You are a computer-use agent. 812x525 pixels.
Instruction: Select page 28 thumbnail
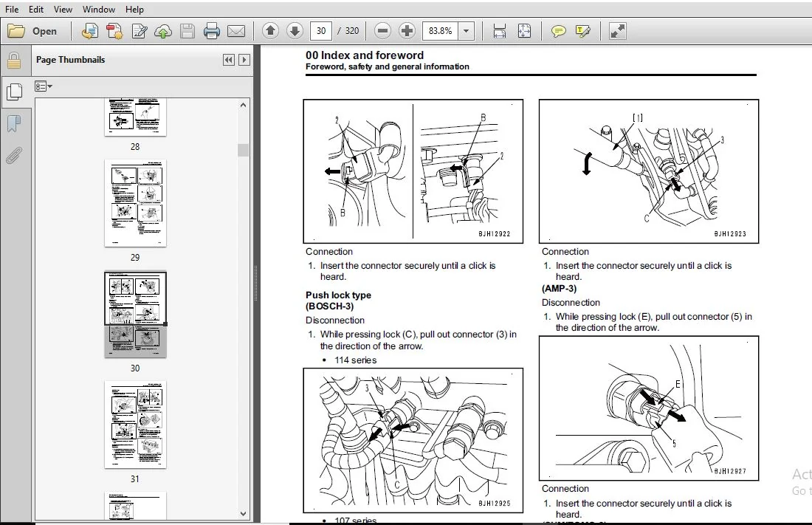coord(135,117)
